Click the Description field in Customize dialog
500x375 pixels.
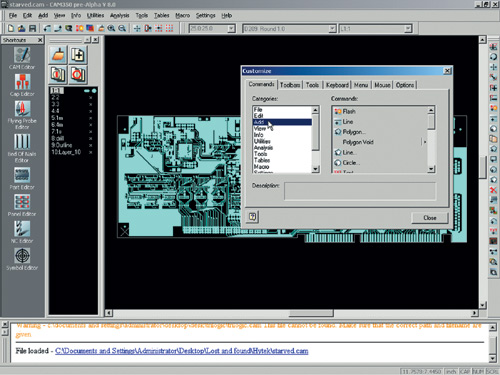(x=360, y=191)
